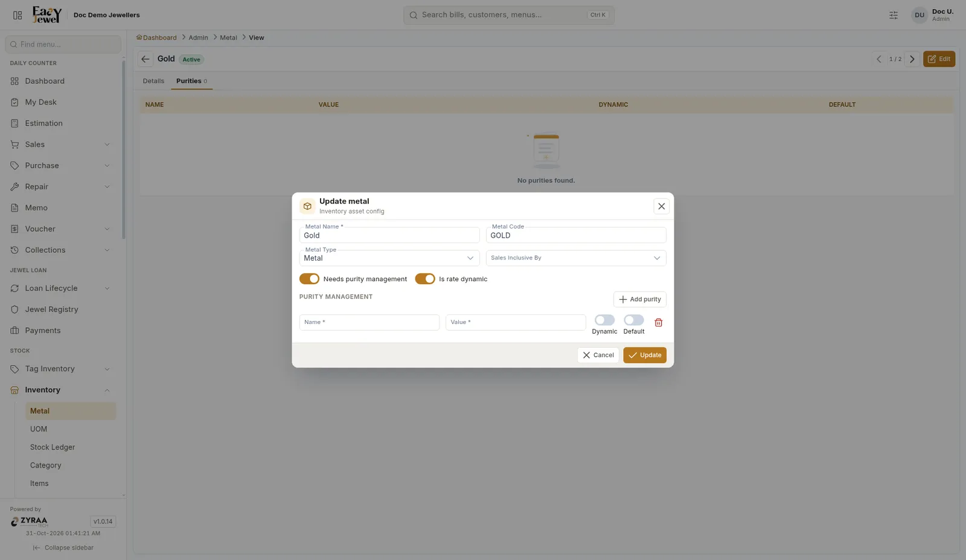Disable Needs purity management switch
Viewport: 966px width, 560px height.
[x=309, y=279]
